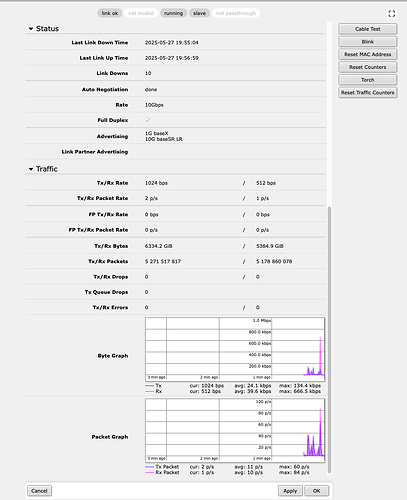Click the 'link ok' status badge

110,13
